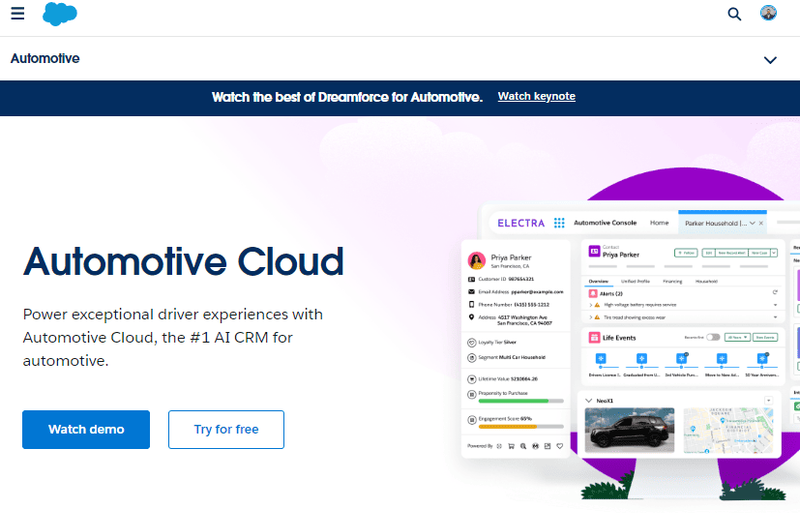Click the Salesforce cloud logo
Image resolution: width=800 pixels, height=513 pixels.
point(60,14)
